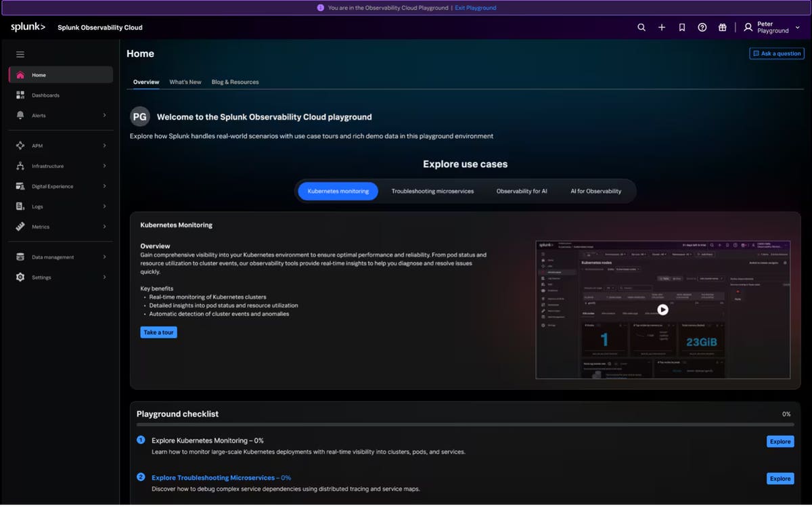Expand the Infrastructure chevron

[104, 166]
